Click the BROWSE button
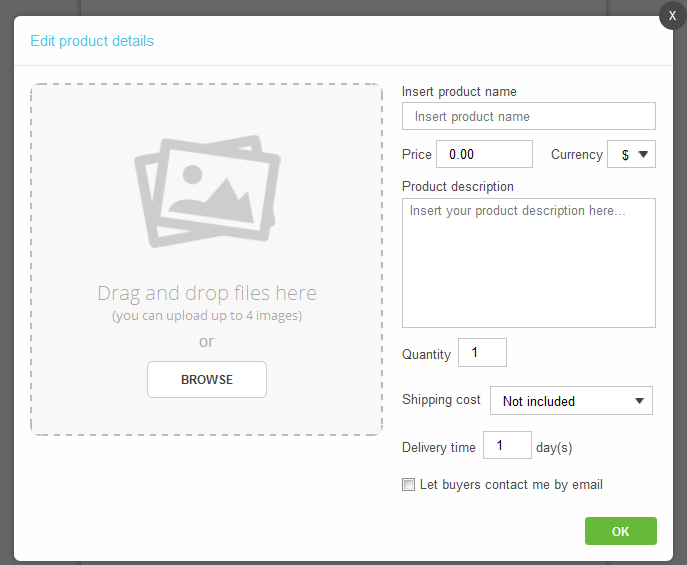 point(207,379)
